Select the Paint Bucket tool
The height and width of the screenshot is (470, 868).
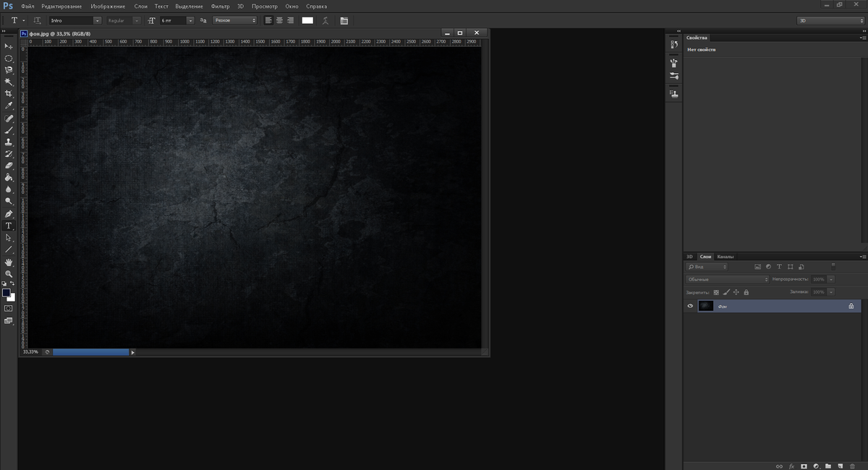tap(9, 177)
